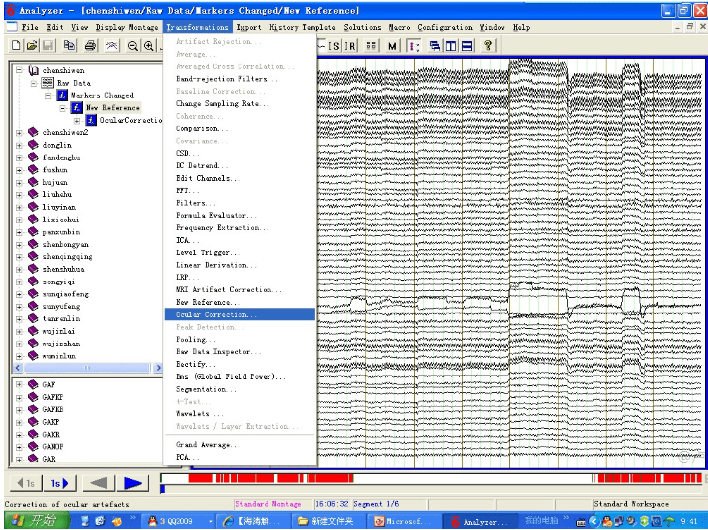Expand the OcularCorrection tree node
This screenshot has height=530, width=708.
click(x=77, y=121)
